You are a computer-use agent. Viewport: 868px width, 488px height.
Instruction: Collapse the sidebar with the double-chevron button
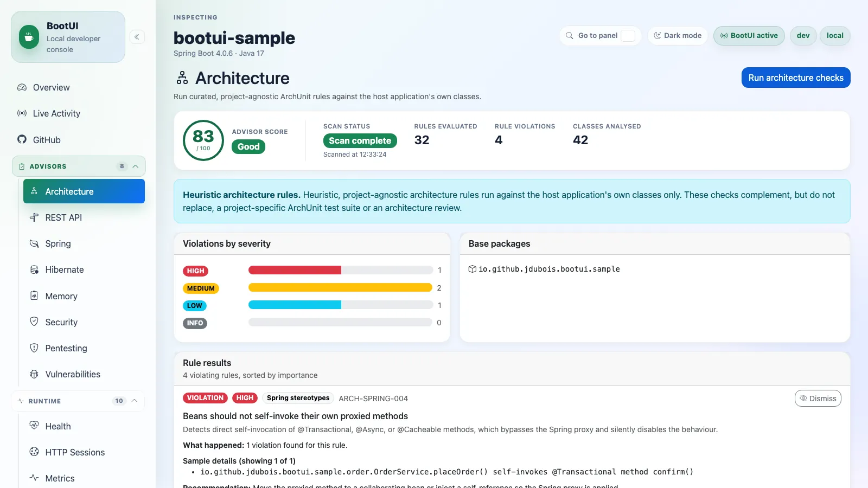(137, 37)
